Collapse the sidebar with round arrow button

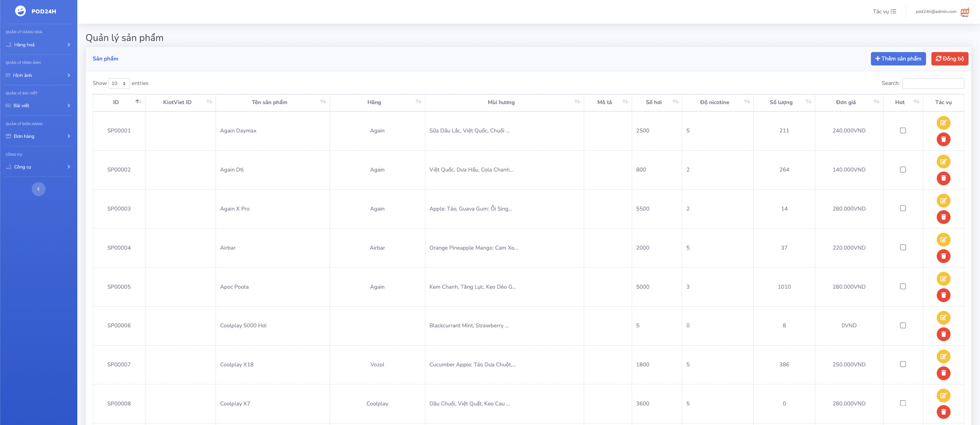[38, 189]
